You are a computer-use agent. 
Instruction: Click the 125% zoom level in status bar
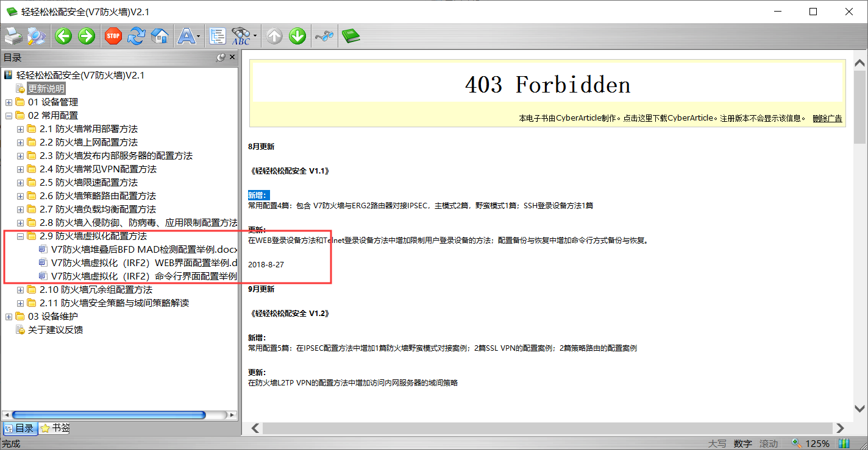817,443
